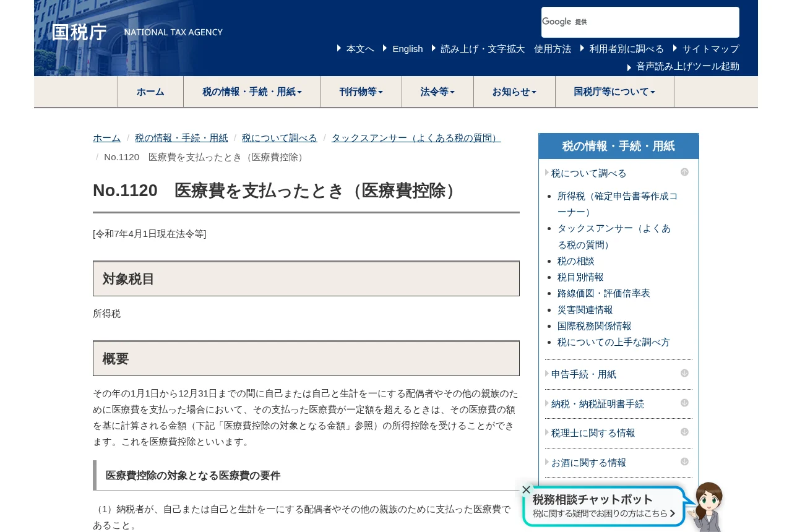This screenshot has width=792, height=532.
Task: Click the 国税庁 National Tax Agency logo
Action: pyautogui.click(x=137, y=32)
